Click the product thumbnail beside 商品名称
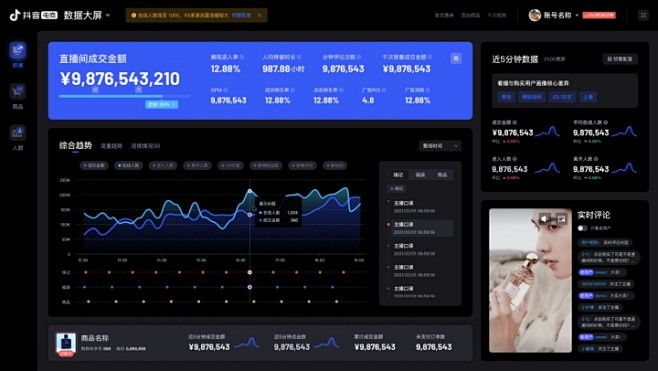This screenshot has height=371, width=658. pos(66,345)
